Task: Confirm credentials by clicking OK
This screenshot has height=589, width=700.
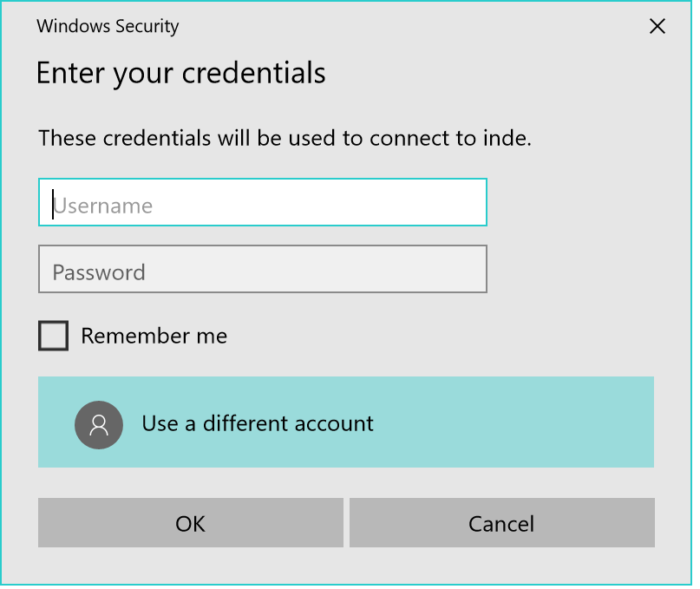Action: tap(190, 523)
